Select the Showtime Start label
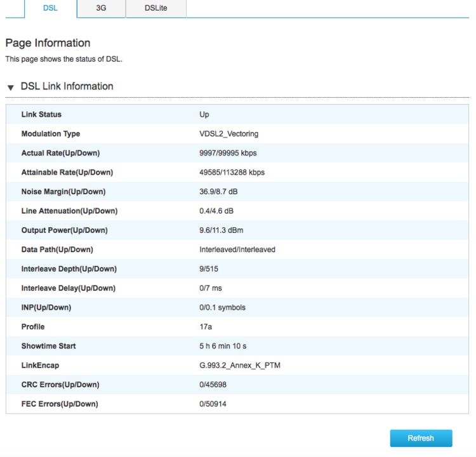Screen dimensions: 476x457 click(48, 346)
